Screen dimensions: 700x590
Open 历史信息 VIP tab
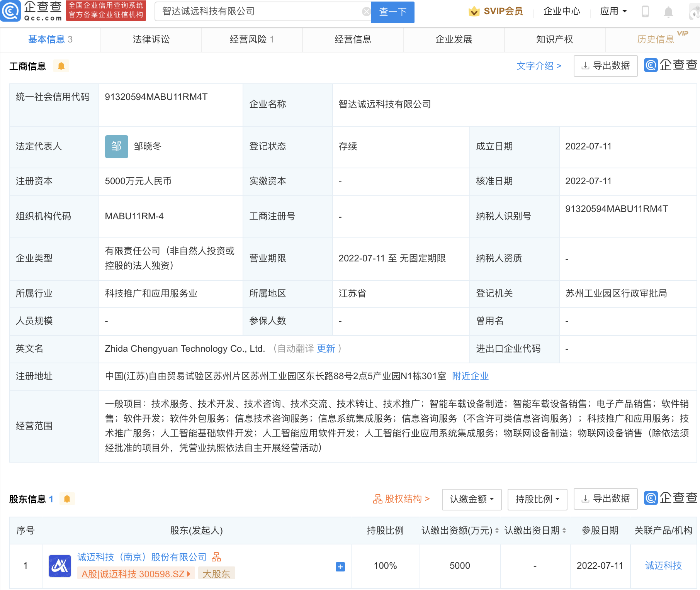click(x=656, y=39)
